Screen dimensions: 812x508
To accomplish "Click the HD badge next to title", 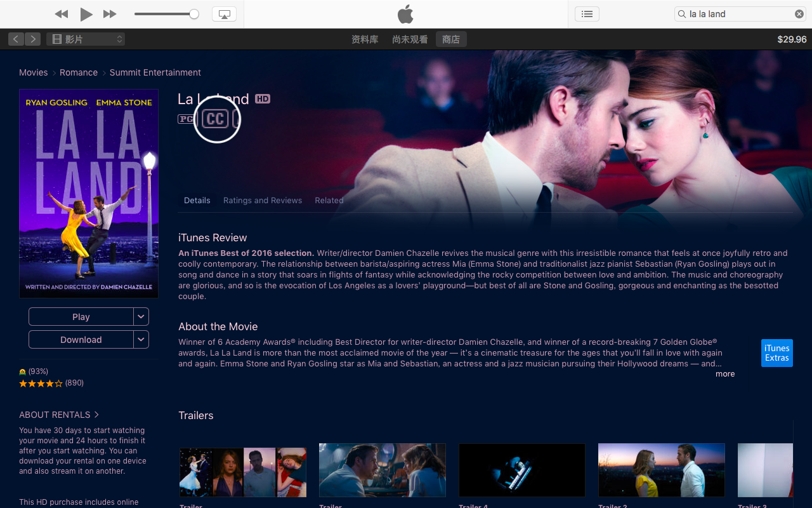I will coord(263,99).
